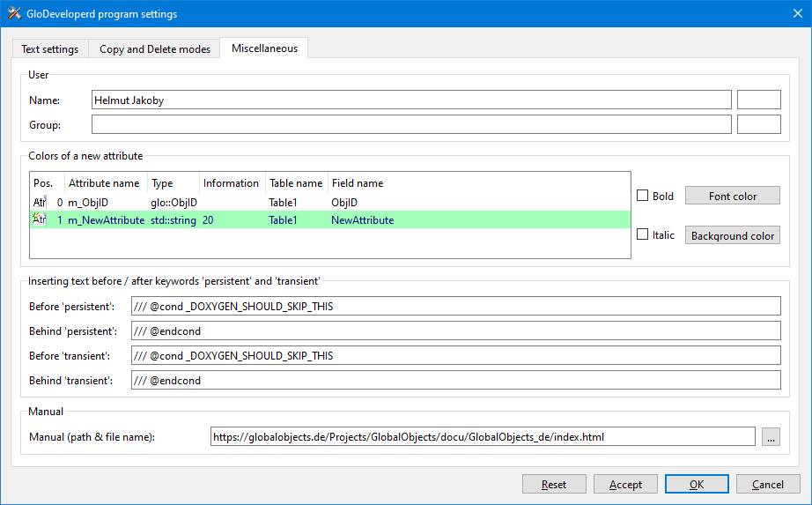This screenshot has height=505, width=812.
Task: Click the Behind 'persistent' text field
Action: [455, 330]
